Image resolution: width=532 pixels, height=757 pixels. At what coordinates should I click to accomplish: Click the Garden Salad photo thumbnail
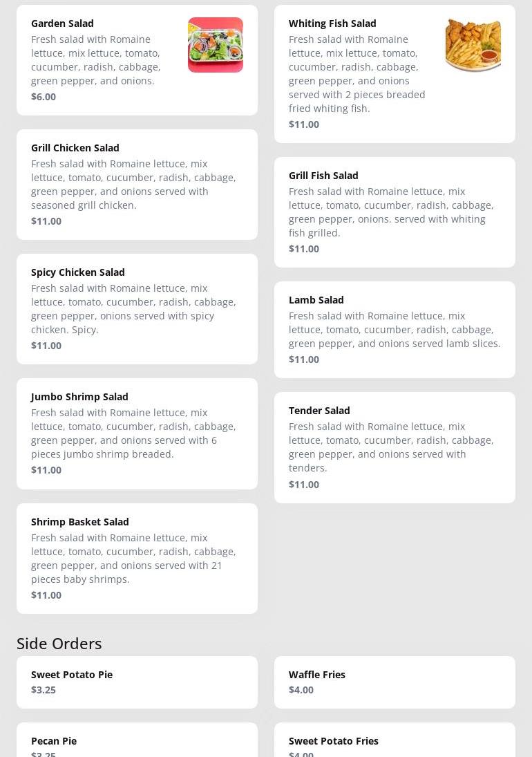[215, 45]
